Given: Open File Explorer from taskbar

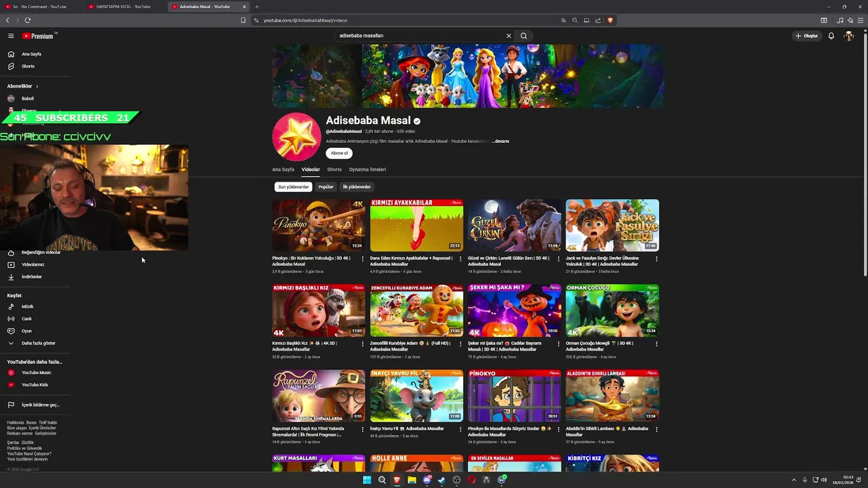Looking at the screenshot, I should [x=412, y=480].
